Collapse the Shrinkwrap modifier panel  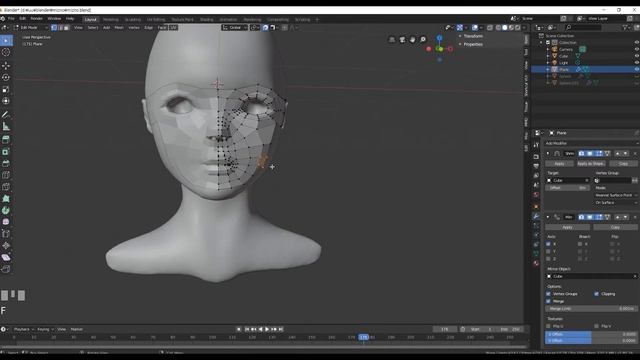[548, 153]
